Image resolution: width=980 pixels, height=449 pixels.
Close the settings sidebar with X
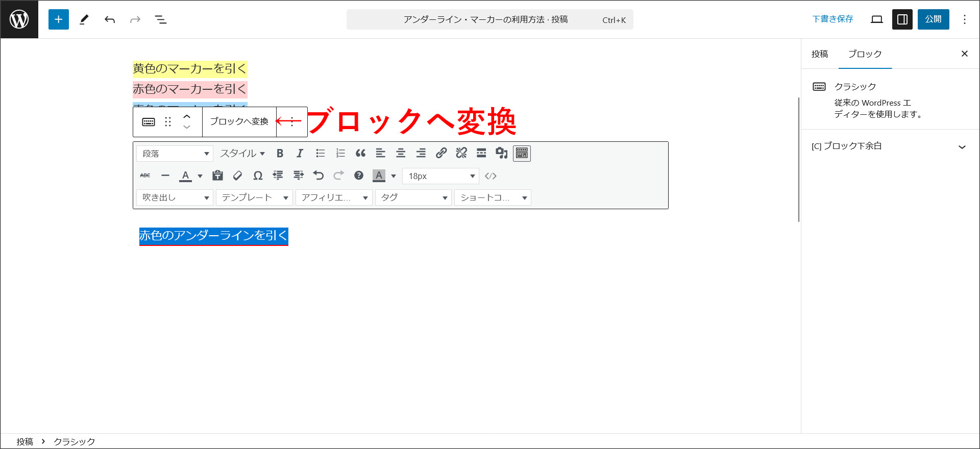pyautogui.click(x=965, y=54)
